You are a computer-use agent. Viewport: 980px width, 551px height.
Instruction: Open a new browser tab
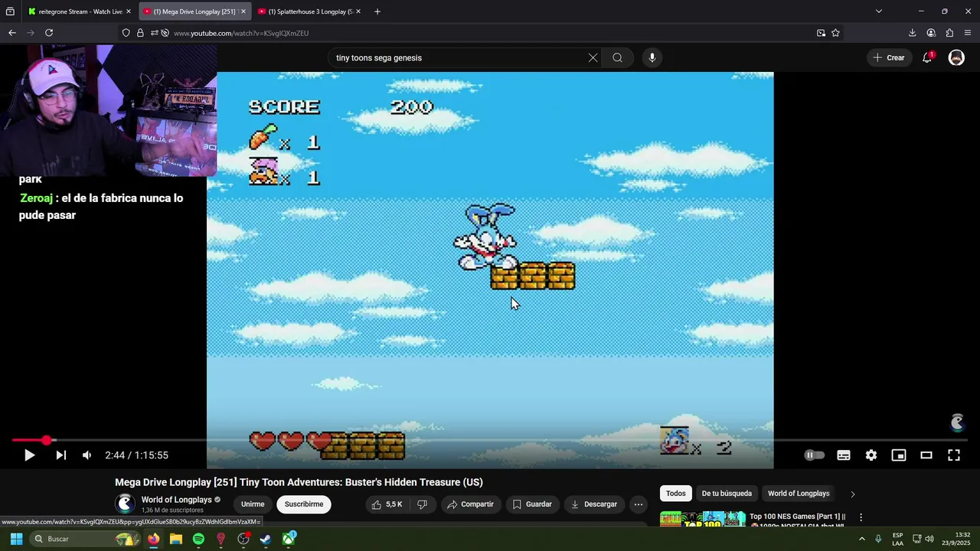(377, 11)
